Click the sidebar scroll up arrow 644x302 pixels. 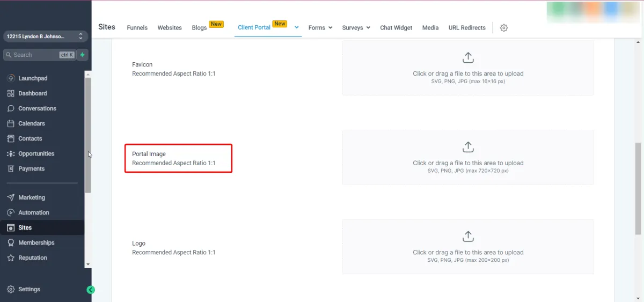click(x=88, y=75)
